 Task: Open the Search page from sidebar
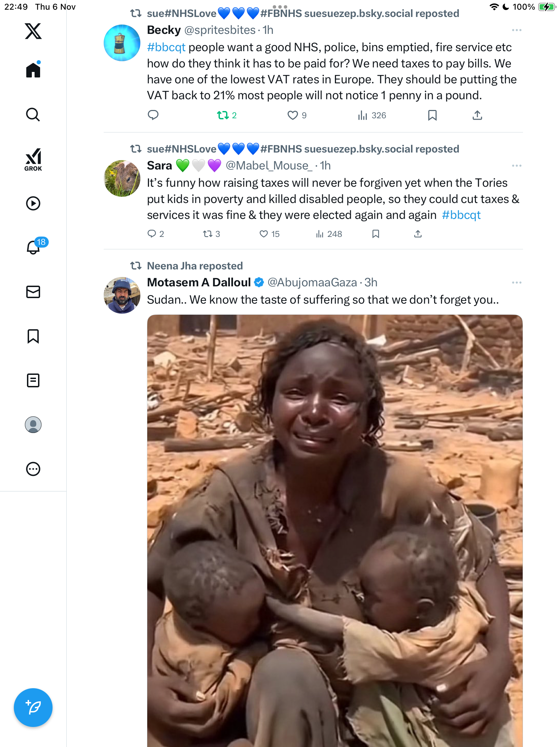tap(33, 114)
